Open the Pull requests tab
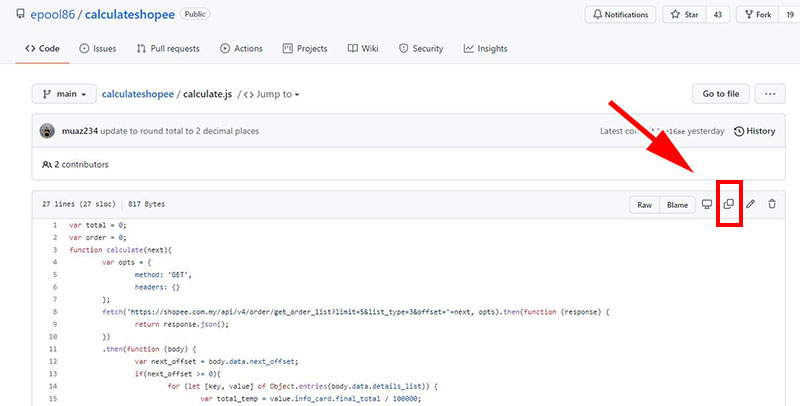 point(168,48)
